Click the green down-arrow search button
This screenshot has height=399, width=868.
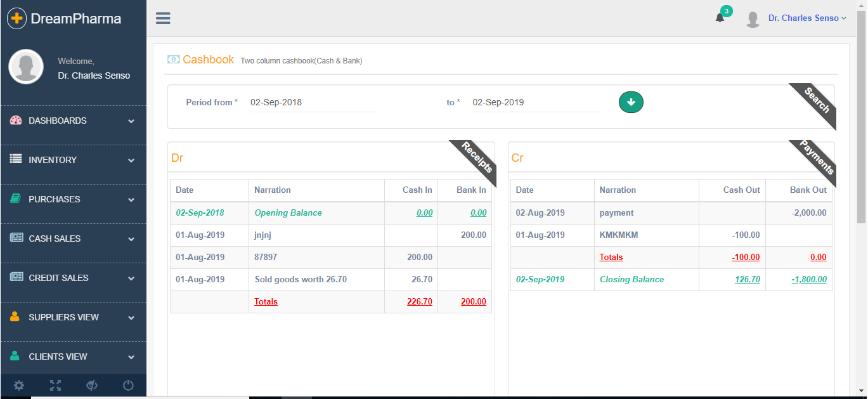click(631, 102)
